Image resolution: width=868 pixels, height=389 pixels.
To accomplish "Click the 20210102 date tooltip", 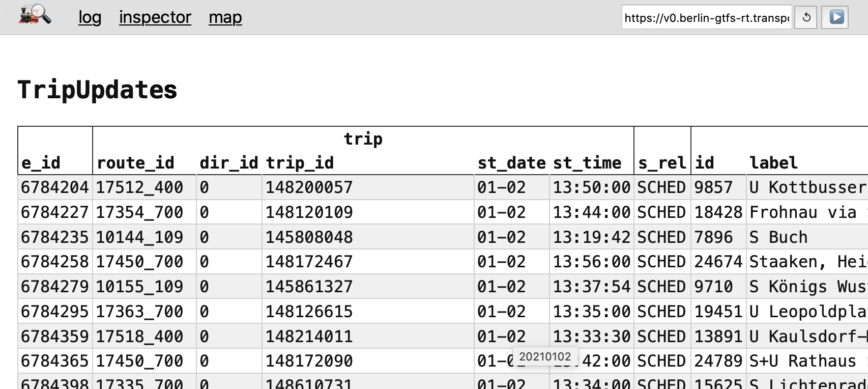I will pyautogui.click(x=545, y=356).
